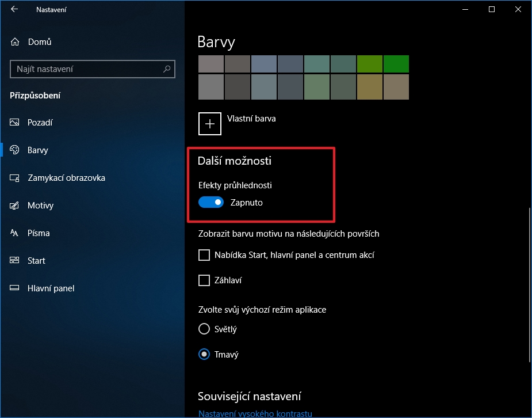
Task: Click the Motivy brush icon
Action: pos(14,206)
